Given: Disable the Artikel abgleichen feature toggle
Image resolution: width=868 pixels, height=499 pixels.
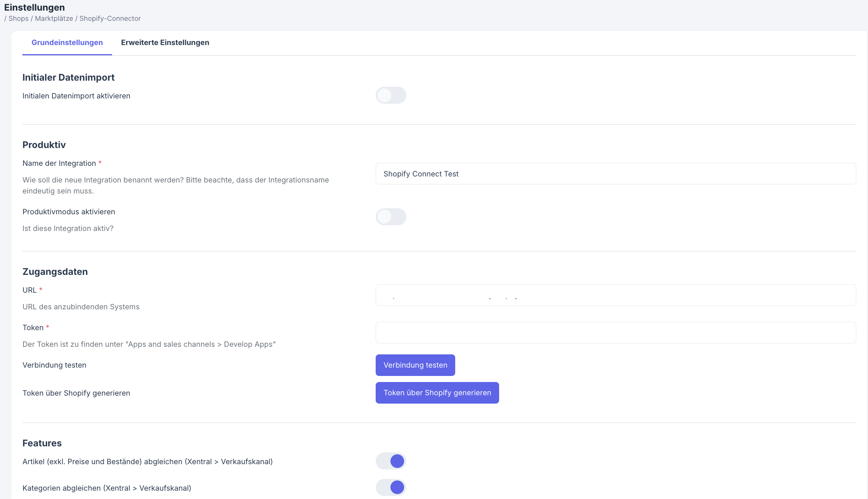Looking at the screenshot, I should tap(390, 461).
